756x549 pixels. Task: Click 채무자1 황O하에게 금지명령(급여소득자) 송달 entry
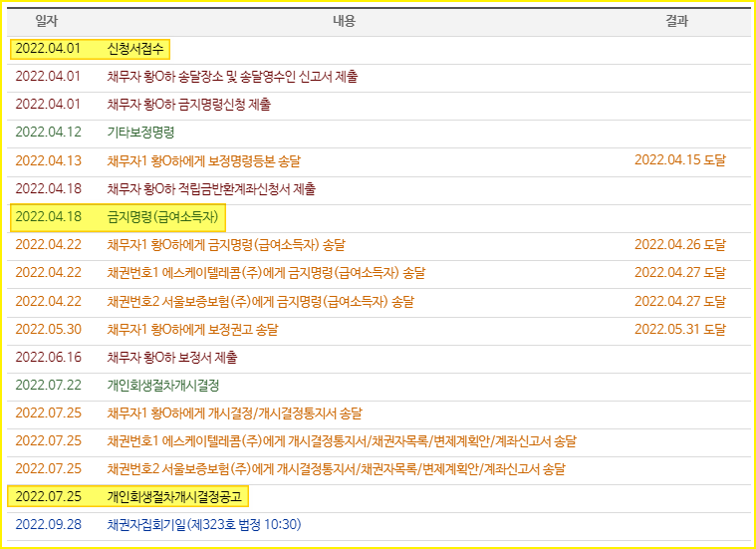point(226,244)
